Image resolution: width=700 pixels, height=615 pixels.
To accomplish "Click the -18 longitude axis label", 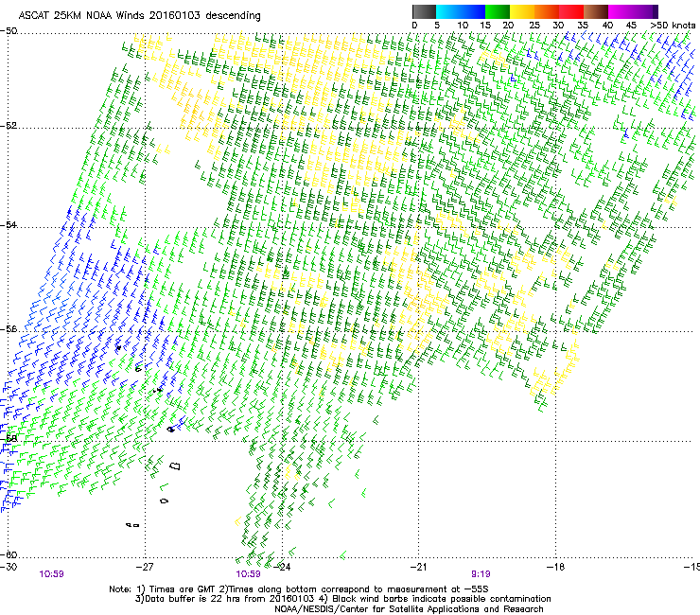I will [555, 567].
